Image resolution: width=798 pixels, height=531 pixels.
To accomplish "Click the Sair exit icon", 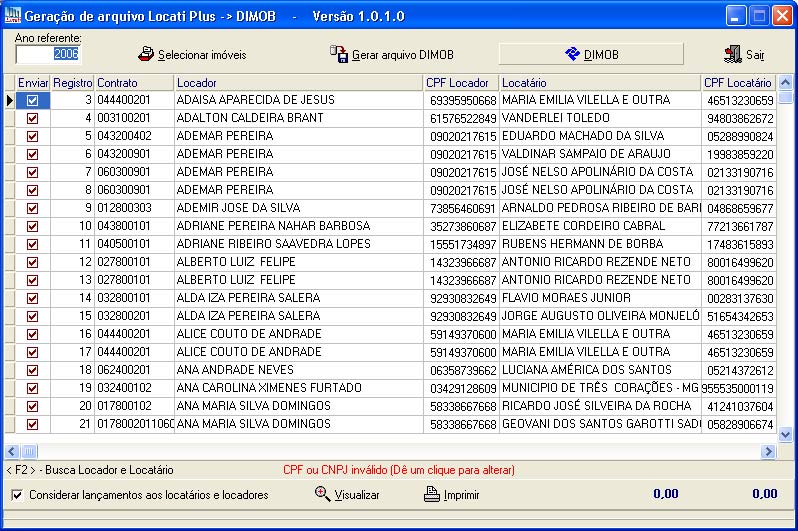I will 733,54.
